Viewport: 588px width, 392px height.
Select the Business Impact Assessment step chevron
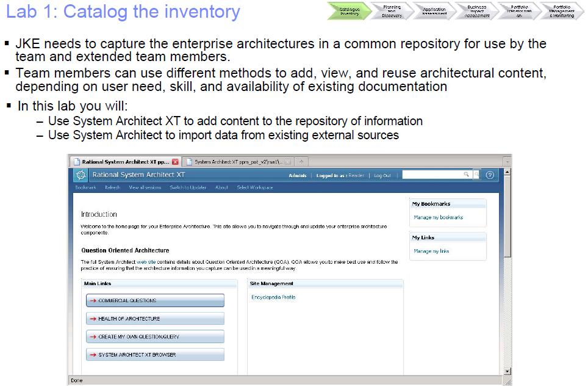tap(476, 11)
